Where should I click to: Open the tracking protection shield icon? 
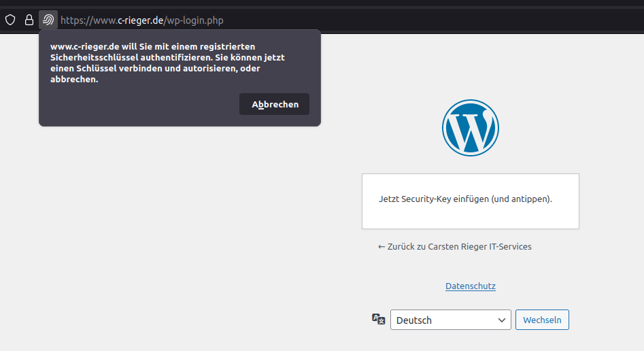click(10, 20)
